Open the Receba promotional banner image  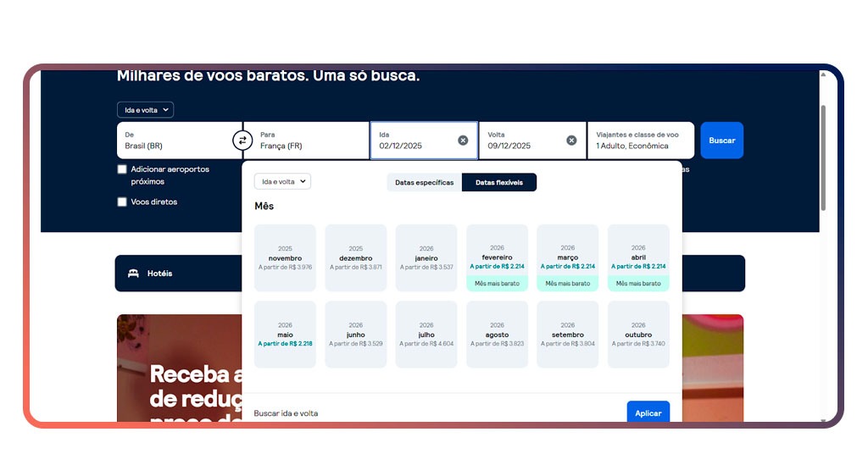point(180,368)
